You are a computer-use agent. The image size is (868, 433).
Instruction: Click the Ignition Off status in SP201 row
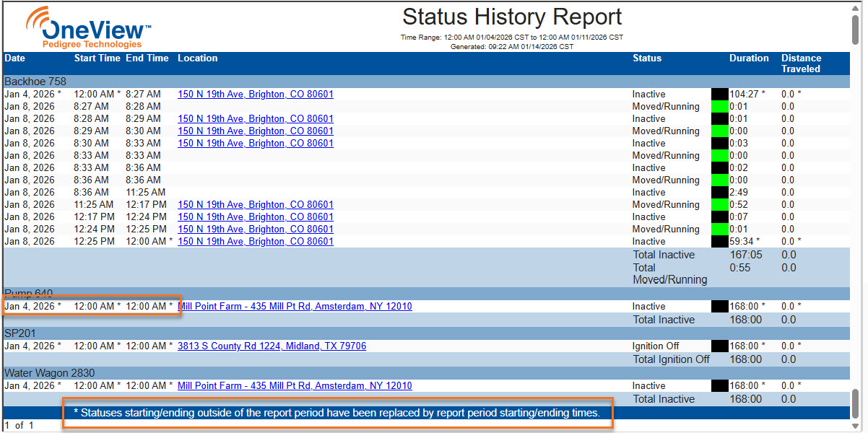[x=656, y=346]
